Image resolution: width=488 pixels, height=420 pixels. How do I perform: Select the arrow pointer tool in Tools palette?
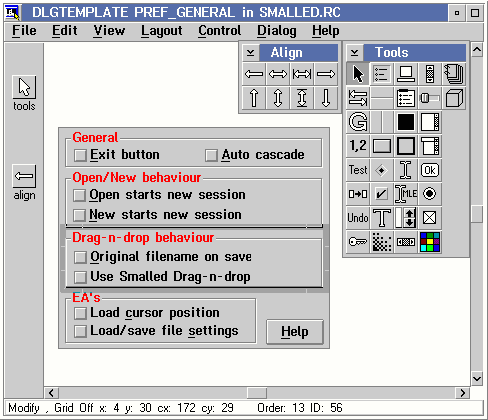pyautogui.click(x=358, y=74)
